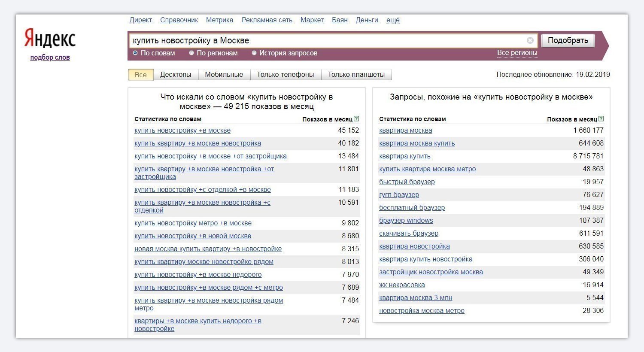This screenshot has width=644, height=352.
Task: Switch to the Мобильные tab
Action: click(224, 75)
